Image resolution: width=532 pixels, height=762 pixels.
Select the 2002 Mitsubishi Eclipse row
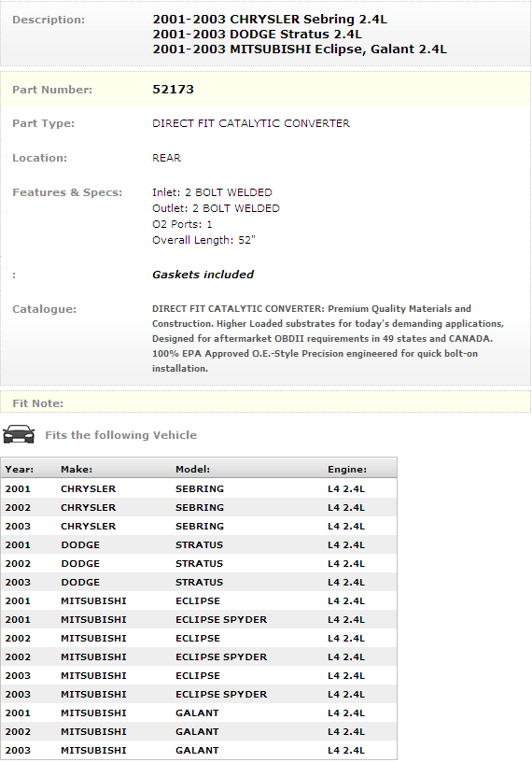pos(199,638)
